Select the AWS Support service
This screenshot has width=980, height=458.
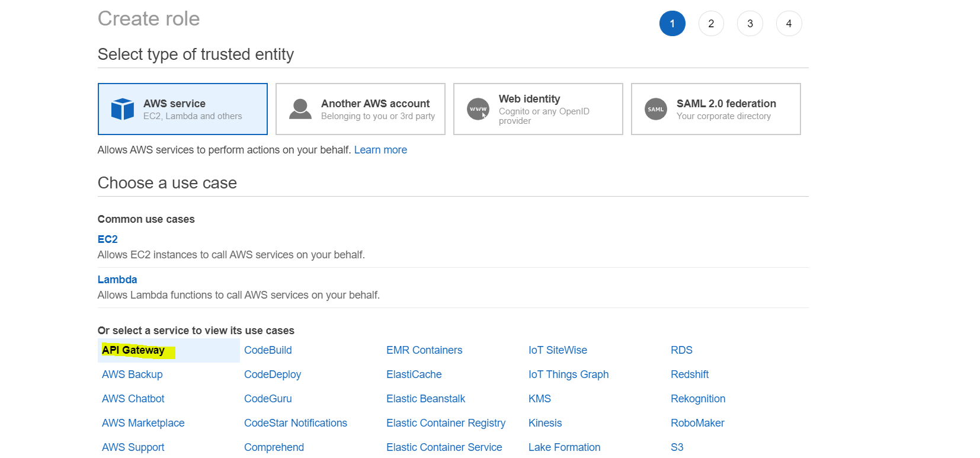point(133,447)
